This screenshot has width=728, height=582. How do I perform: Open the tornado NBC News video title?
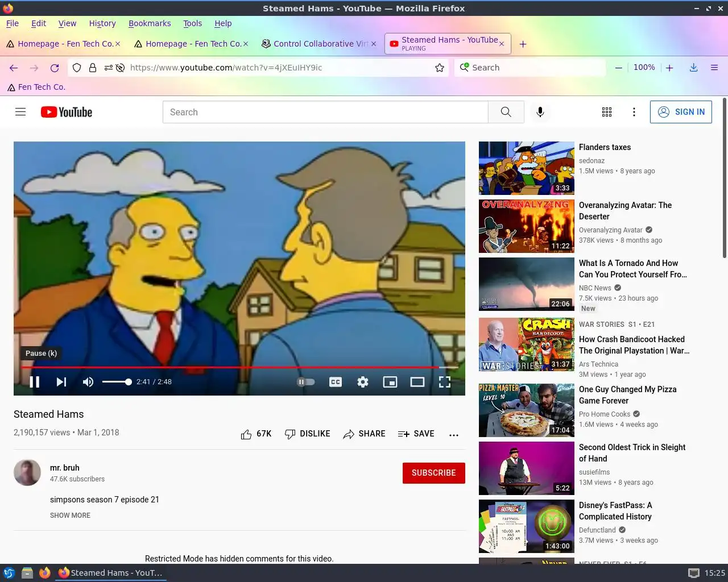coord(633,269)
